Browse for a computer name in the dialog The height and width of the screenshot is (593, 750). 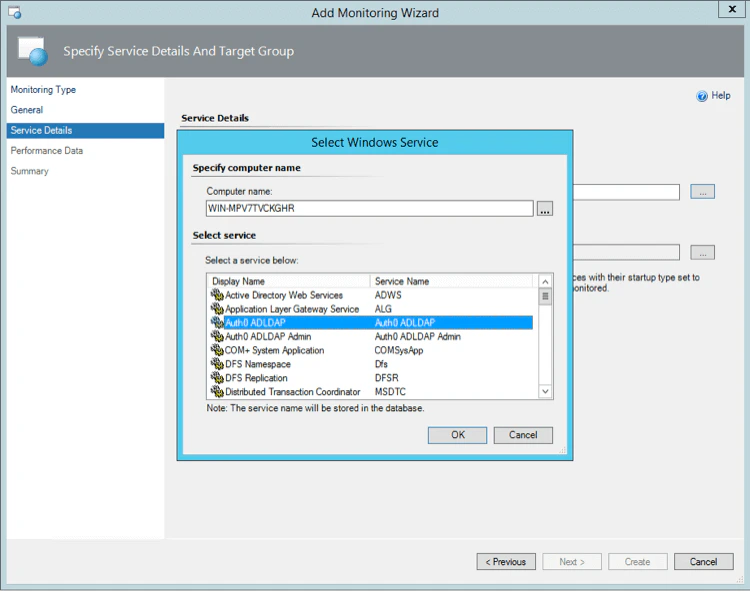[545, 209]
